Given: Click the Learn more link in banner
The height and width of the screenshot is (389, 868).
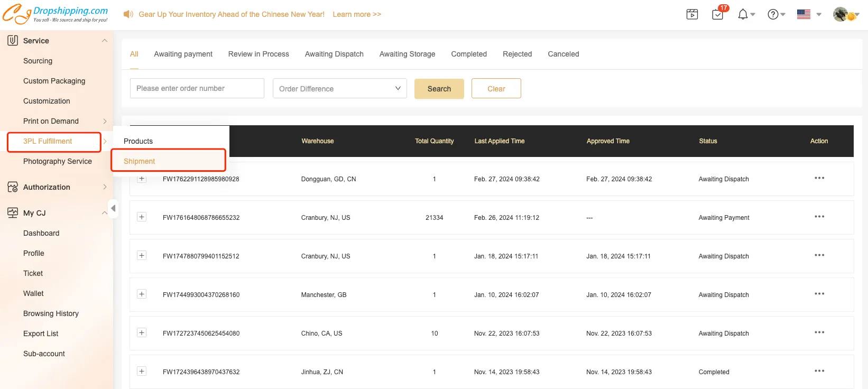Looking at the screenshot, I should [357, 14].
